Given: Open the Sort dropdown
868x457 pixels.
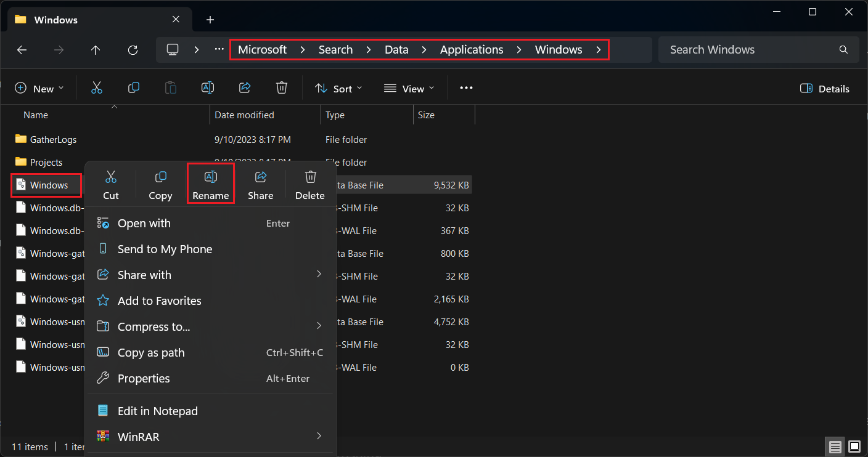Looking at the screenshot, I should (338, 89).
